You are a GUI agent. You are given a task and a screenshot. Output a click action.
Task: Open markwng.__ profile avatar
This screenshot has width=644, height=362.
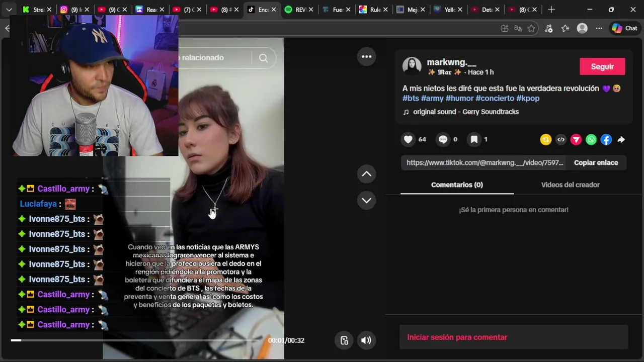(412, 66)
